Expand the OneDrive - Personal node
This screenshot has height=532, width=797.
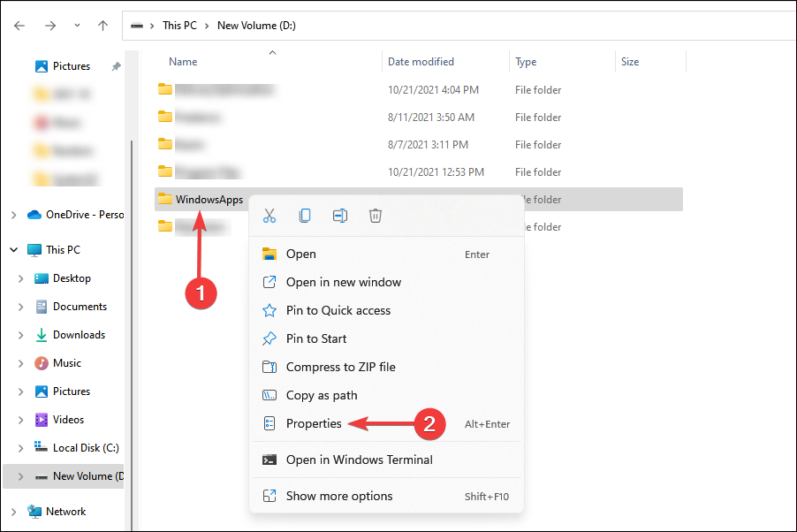[14, 215]
